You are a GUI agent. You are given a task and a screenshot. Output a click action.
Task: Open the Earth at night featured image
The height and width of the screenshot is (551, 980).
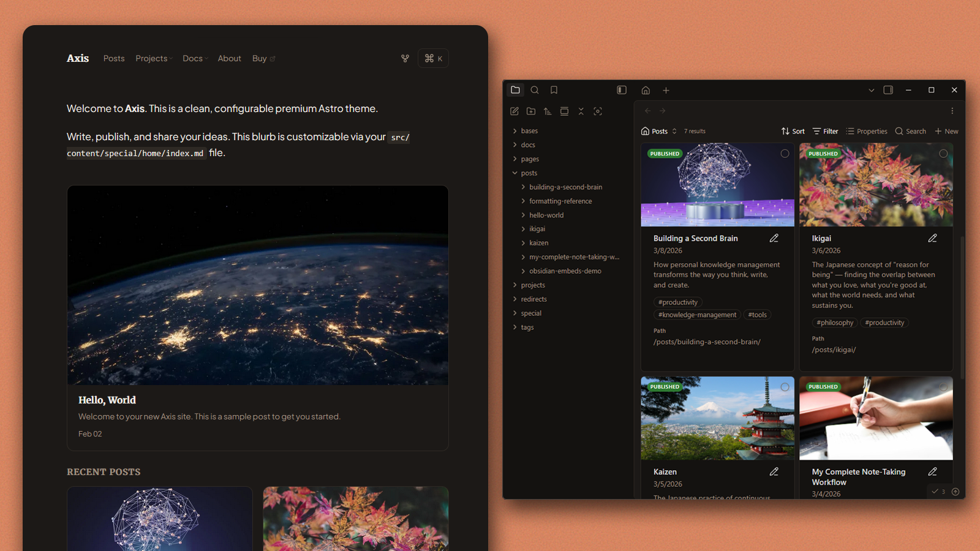coord(258,285)
